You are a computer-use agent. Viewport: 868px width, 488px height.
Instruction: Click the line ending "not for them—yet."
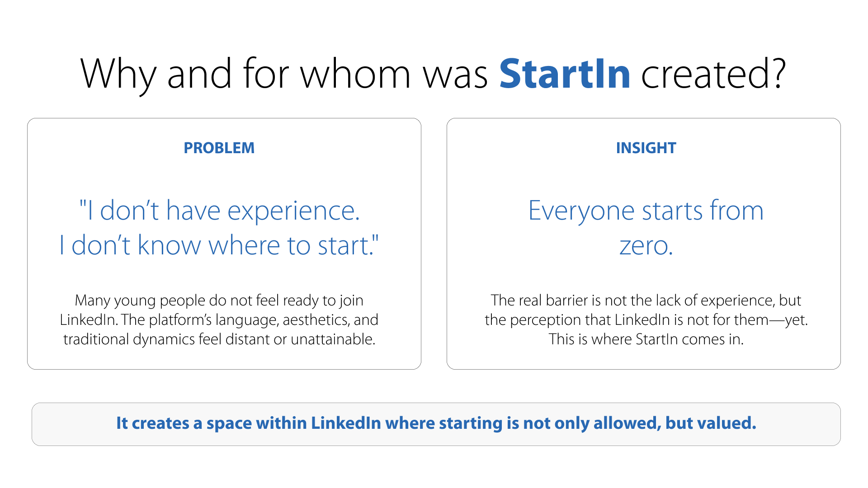(646, 320)
